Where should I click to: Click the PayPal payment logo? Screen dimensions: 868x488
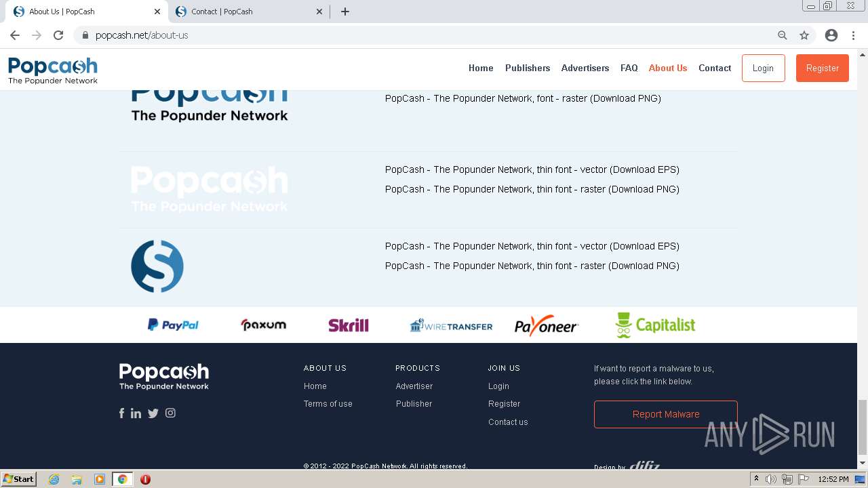click(x=173, y=325)
